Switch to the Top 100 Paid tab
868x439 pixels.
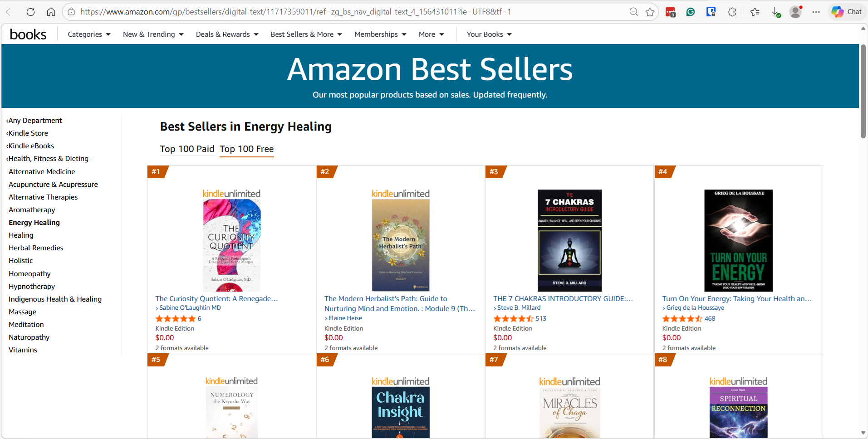coord(187,149)
